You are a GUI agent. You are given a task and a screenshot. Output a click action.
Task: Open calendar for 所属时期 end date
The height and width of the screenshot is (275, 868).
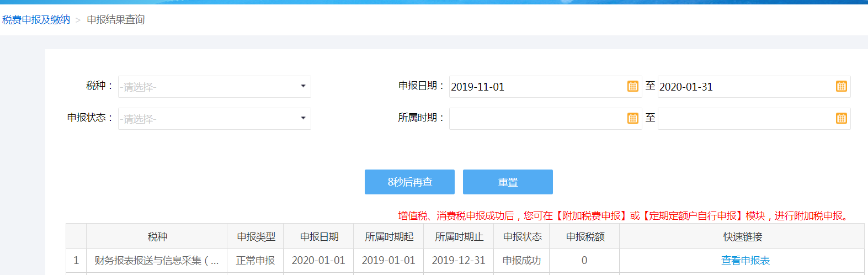tap(841, 119)
